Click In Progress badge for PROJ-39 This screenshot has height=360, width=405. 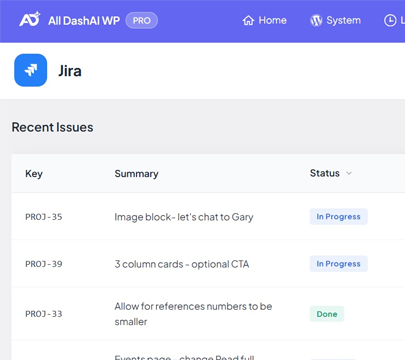tap(339, 264)
